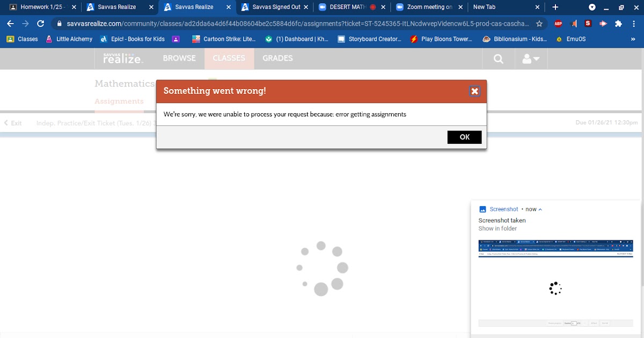Open the Biblionasium Kids bookmark
644x338 pixels.
514,39
